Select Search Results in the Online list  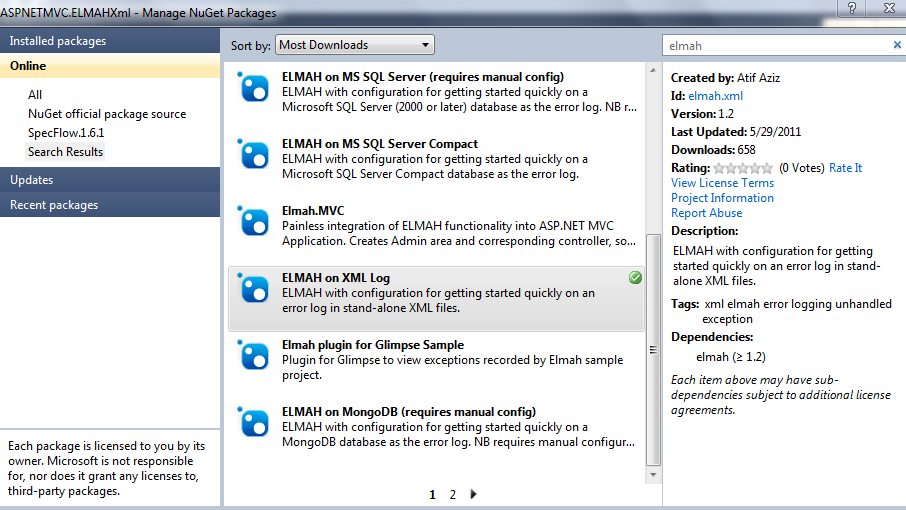(x=65, y=152)
